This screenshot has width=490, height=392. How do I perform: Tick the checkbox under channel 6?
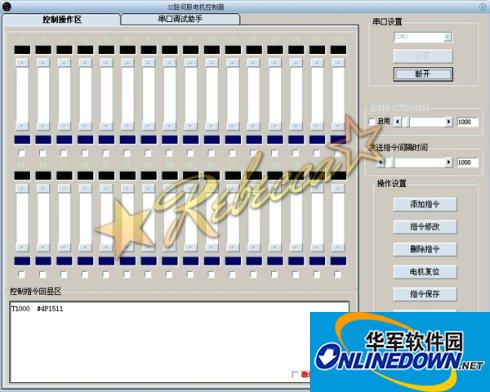click(127, 153)
